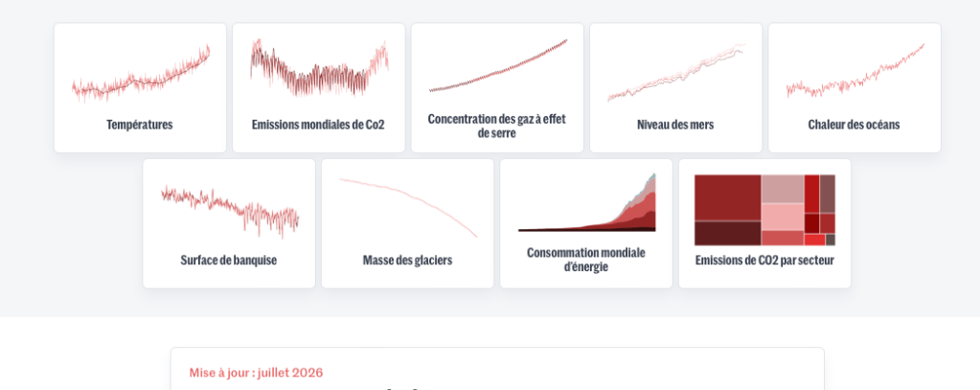Viewport: 980px width, 390px height.
Task: Click the Chaleur des océans title
Action: tap(854, 125)
